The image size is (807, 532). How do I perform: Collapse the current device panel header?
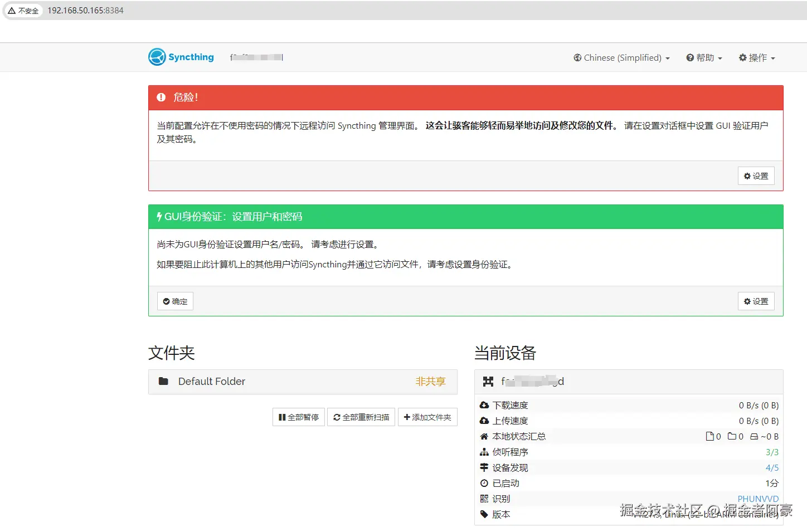[629, 382]
